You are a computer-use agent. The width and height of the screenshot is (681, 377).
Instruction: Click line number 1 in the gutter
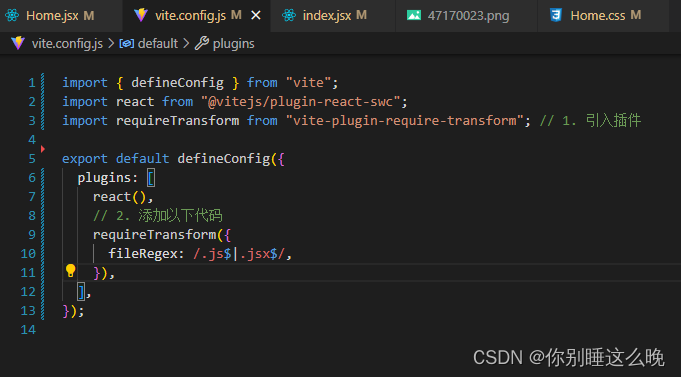point(32,83)
